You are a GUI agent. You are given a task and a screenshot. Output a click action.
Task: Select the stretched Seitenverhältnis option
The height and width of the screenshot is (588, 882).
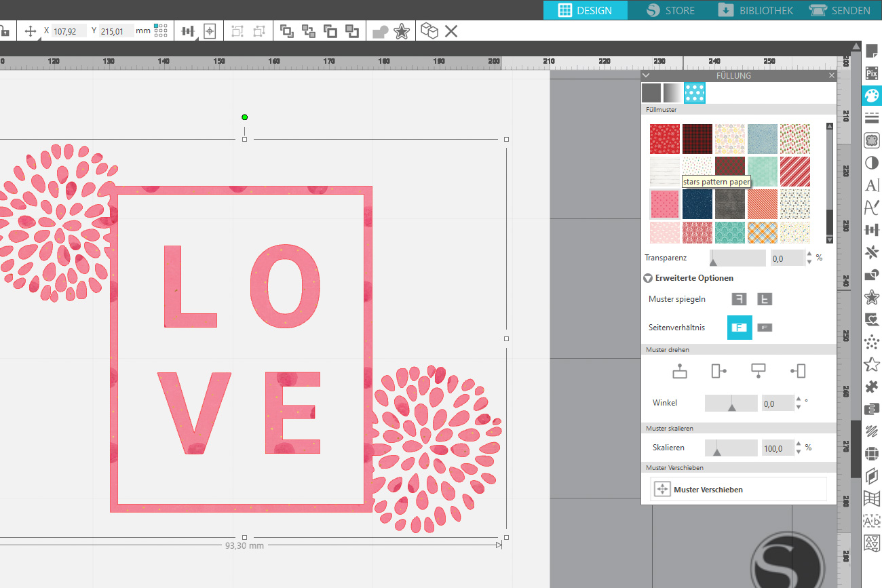(765, 328)
